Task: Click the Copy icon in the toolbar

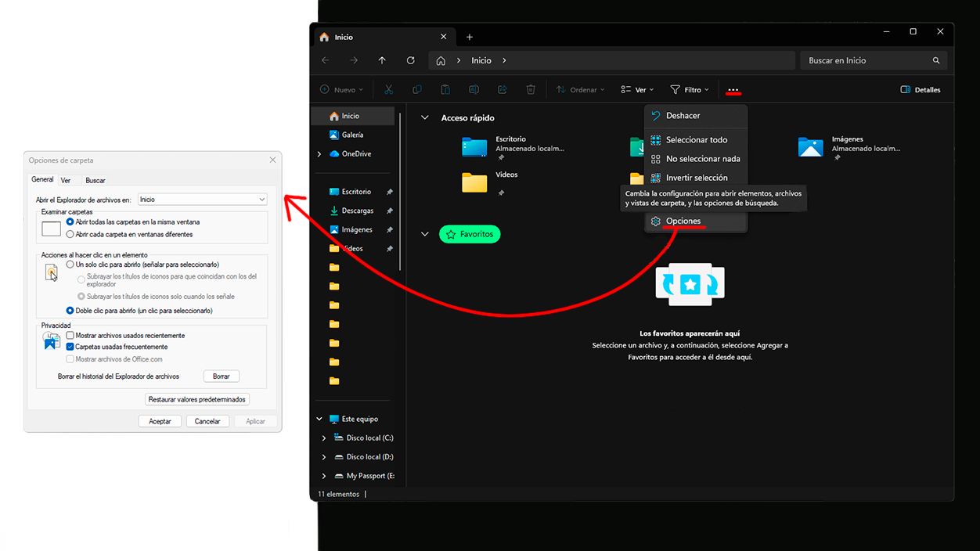Action: tap(416, 89)
